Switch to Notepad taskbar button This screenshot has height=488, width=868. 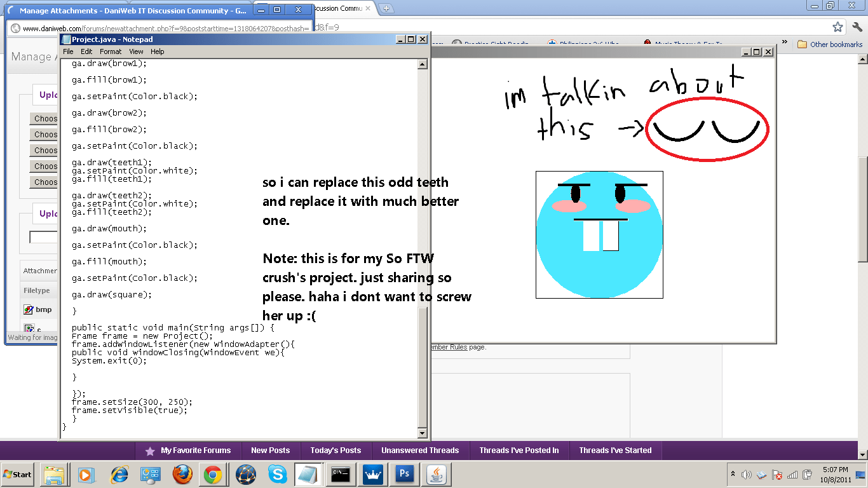[x=309, y=475]
